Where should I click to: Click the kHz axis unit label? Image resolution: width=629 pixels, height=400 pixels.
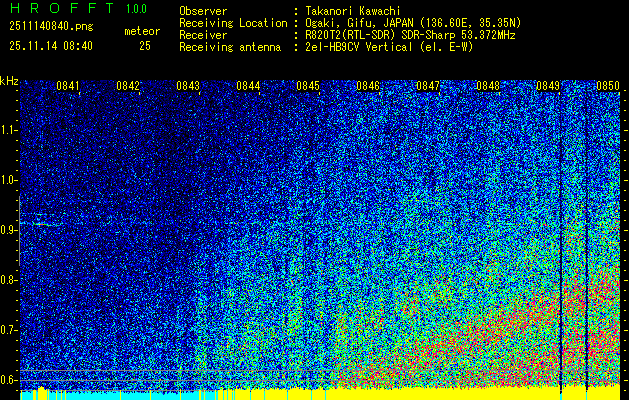[x=9, y=81]
